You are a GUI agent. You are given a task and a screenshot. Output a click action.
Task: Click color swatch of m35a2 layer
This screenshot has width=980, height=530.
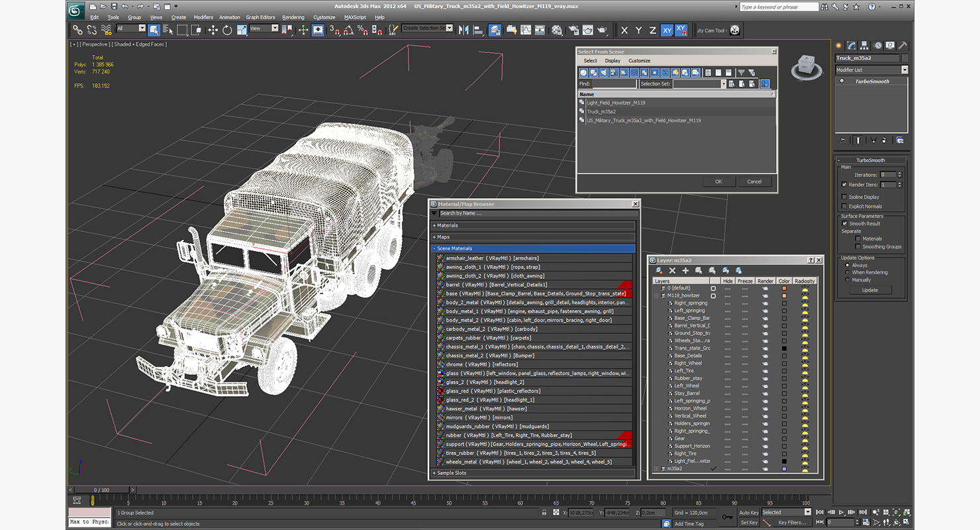point(784,468)
